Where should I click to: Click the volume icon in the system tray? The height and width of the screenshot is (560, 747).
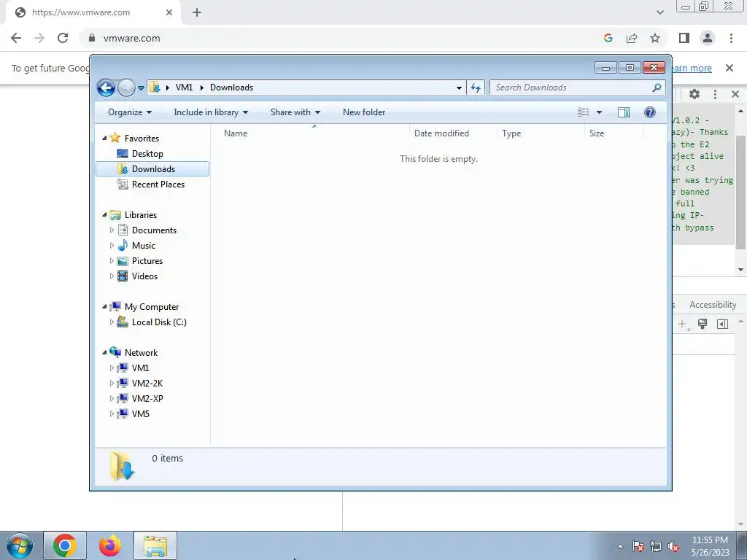coord(673,547)
